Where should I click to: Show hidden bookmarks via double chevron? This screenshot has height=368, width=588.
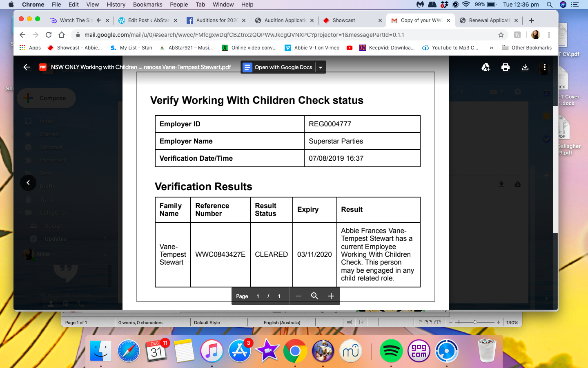(x=491, y=48)
